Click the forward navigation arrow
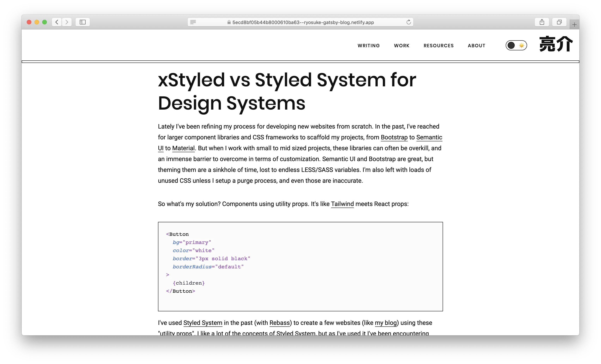 click(x=67, y=22)
